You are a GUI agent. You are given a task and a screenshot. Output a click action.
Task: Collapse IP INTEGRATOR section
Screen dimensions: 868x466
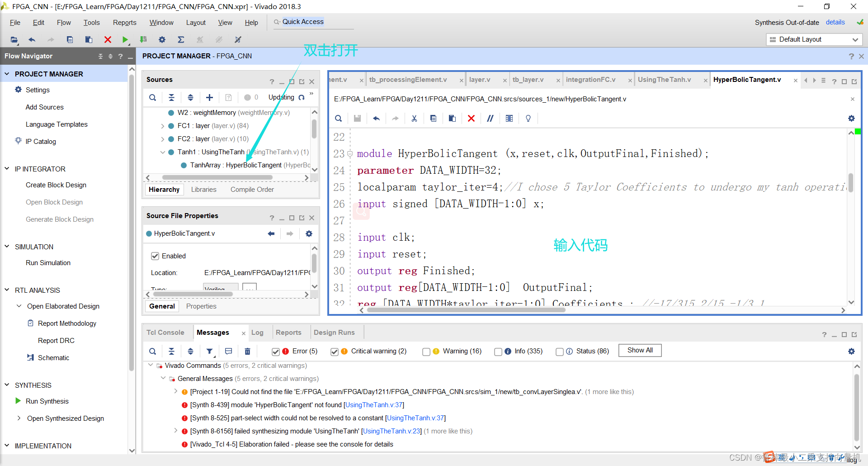7,169
